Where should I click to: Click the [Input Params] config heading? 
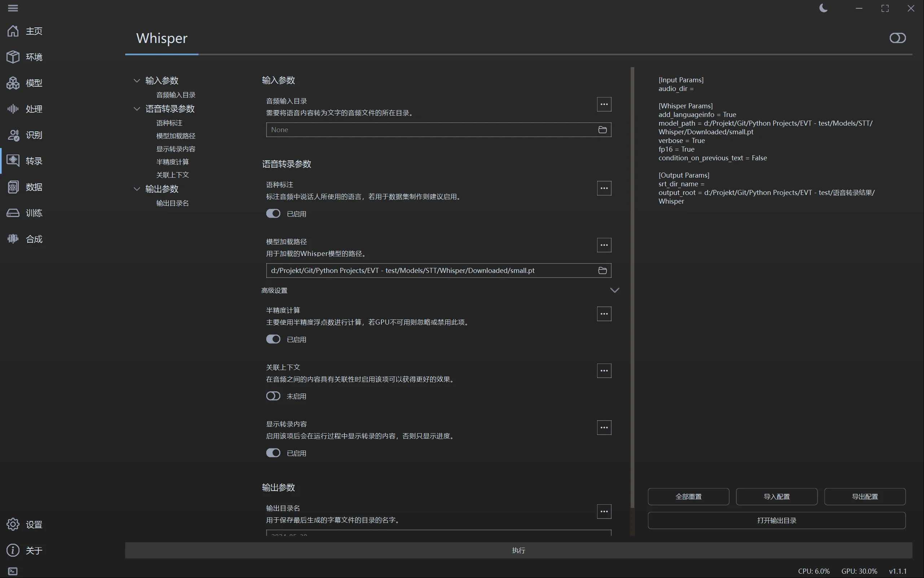[681, 80]
